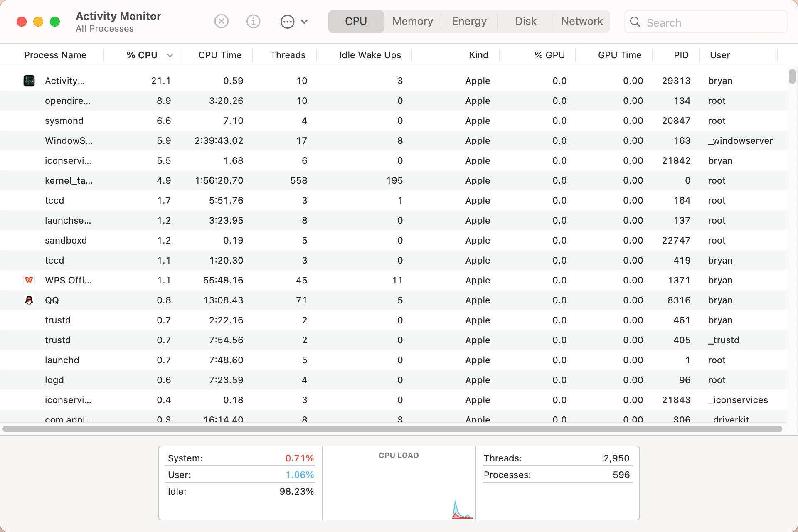Viewport: 798px width, 532px height.
Task: Expand the chevron next to ellipsis button
Action: [x=304, y=22]
